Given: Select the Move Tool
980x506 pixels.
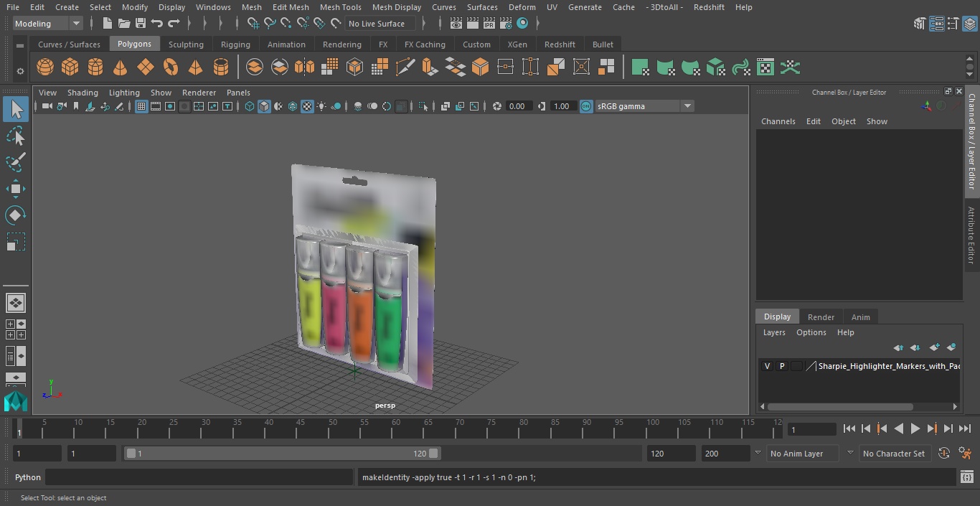Looking at the screenshot, I should 16,189.
